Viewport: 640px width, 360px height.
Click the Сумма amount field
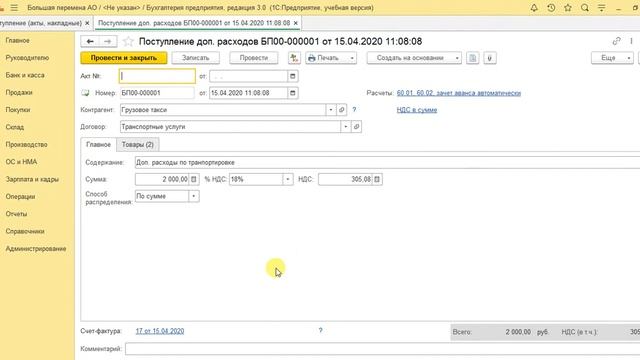[x=162, y=179]
